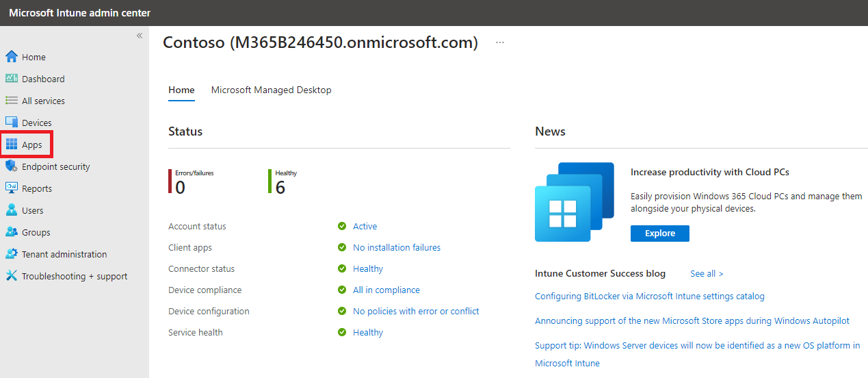Click the Dashboard chart icon
This screenshot has height=378, width=868.
tap(11, 79)
